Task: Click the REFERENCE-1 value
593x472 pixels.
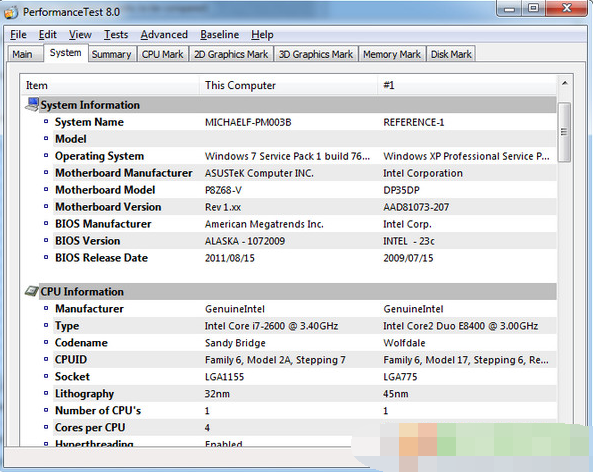Action: click(x=414, y=122)
